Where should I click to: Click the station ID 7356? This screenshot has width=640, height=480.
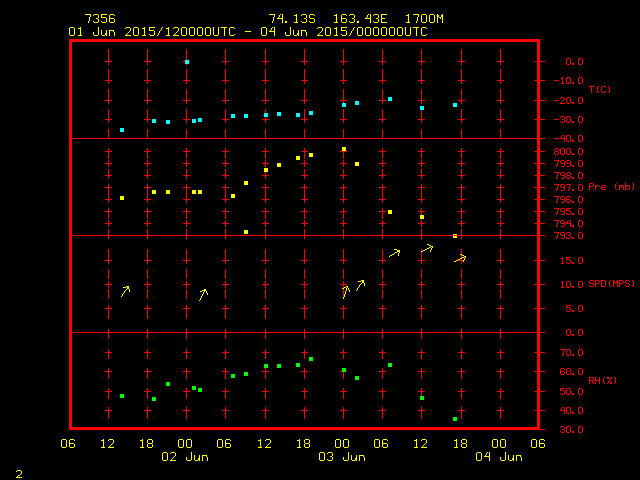pos(99,19)
